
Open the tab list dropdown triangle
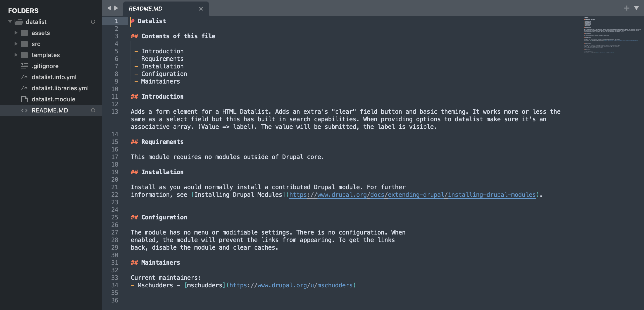(636, 8)
